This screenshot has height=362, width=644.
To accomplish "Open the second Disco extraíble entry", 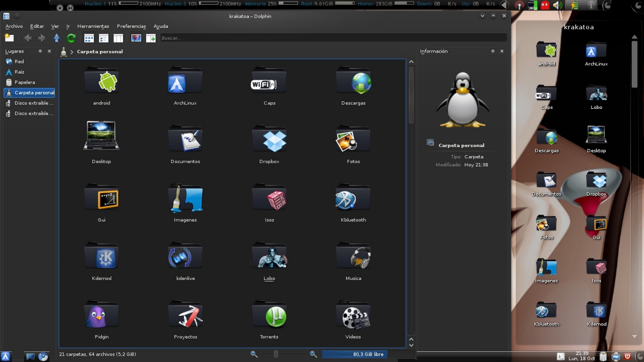I will pyautogui.click(x=29, y=113).
